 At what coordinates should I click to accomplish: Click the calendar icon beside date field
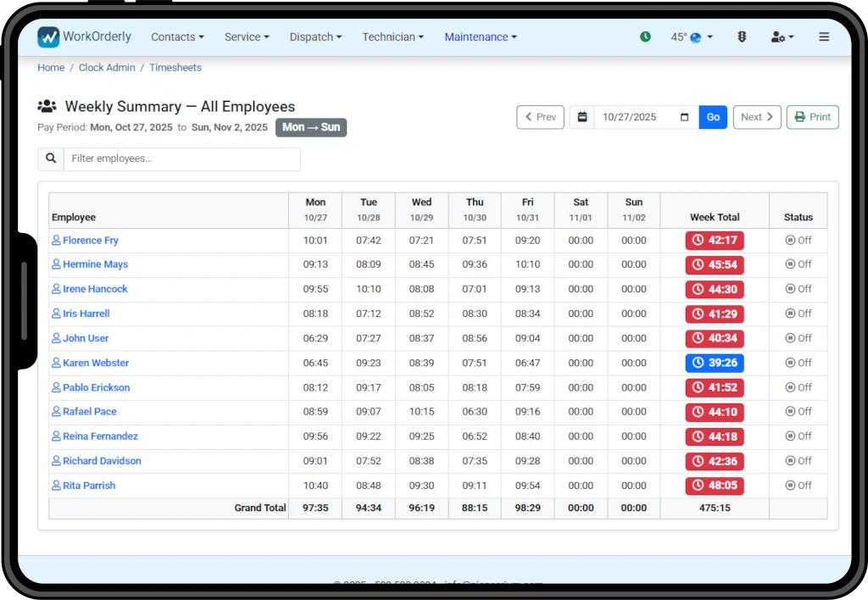click(581, 117)
